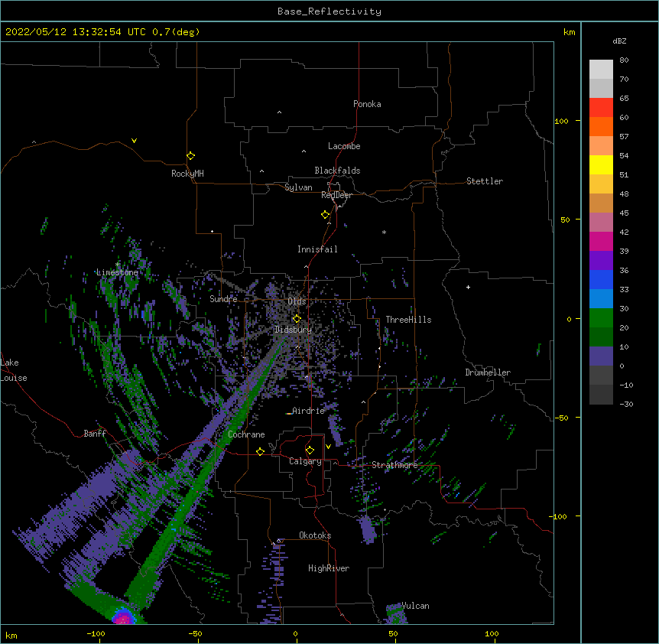
Task: Click the Cochrane label
Action: click(246, 434)
